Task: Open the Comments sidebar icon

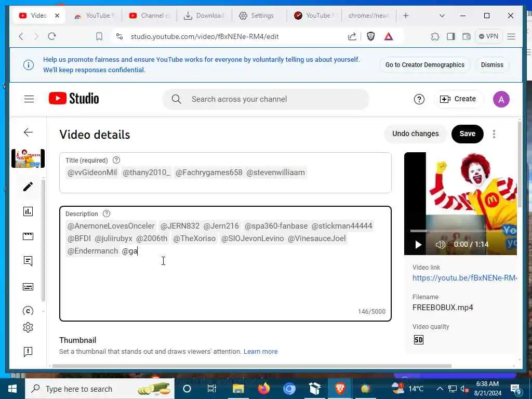Action: 28,261
